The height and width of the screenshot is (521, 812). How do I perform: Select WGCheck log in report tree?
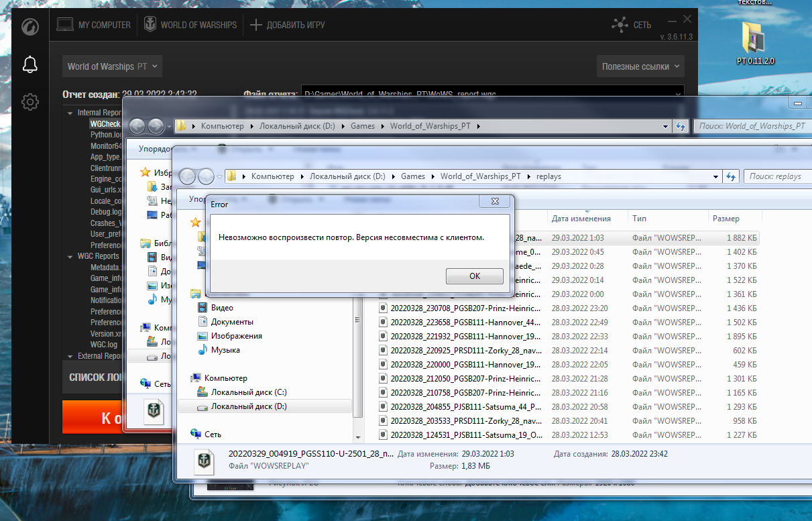[105, 124]
